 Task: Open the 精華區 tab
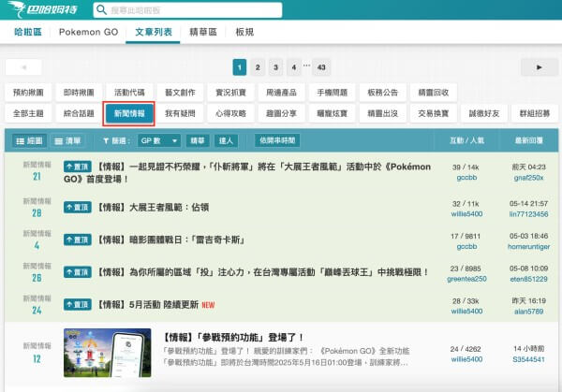click(x=203, y=32)
